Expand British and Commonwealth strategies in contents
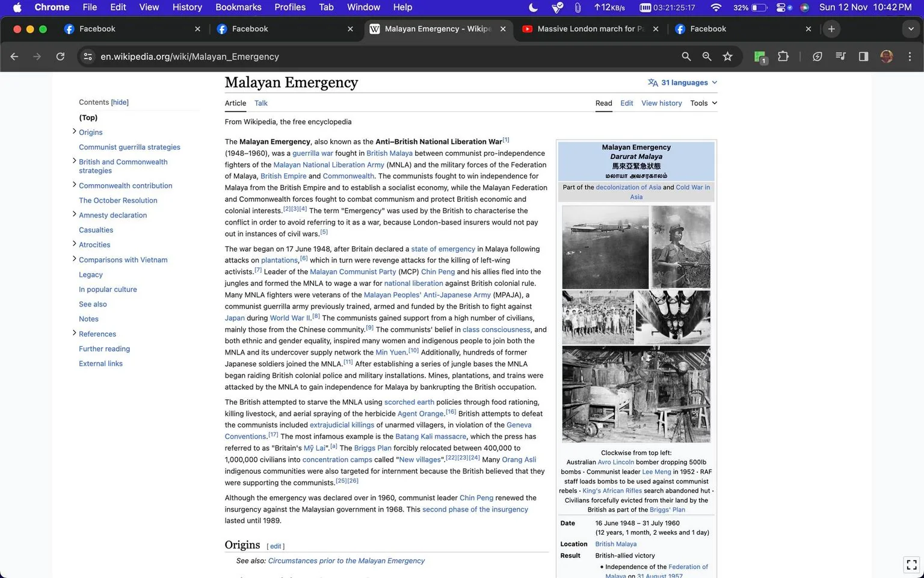The image size is (924, 578). coord(74,161)
